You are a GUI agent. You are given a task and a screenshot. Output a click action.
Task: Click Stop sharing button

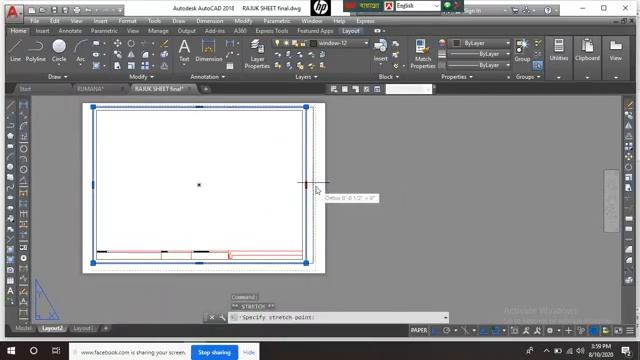[214, 352]
